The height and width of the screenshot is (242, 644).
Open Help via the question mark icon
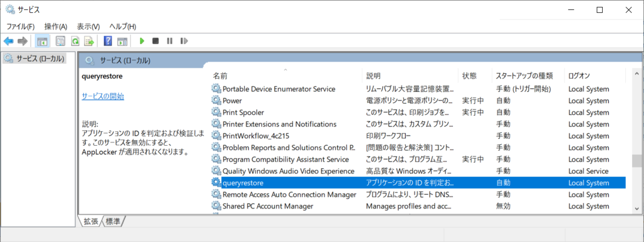pyautogui.click(x=108, y=41)
